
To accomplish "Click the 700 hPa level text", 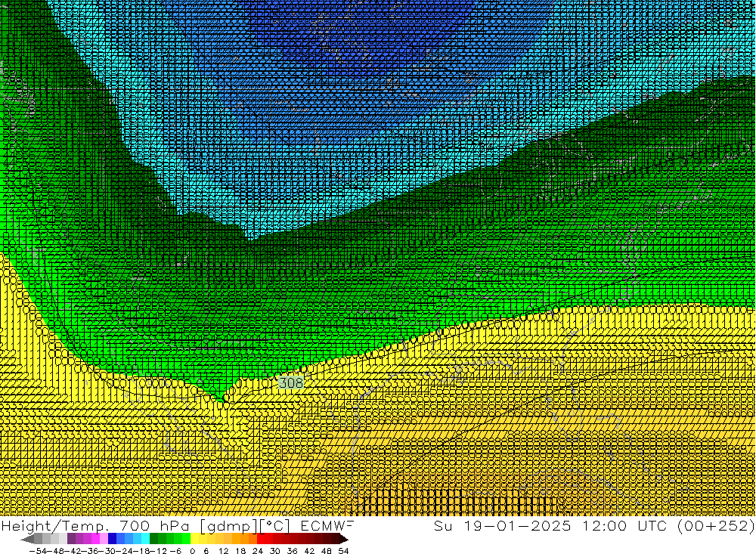I will (153, 525).
